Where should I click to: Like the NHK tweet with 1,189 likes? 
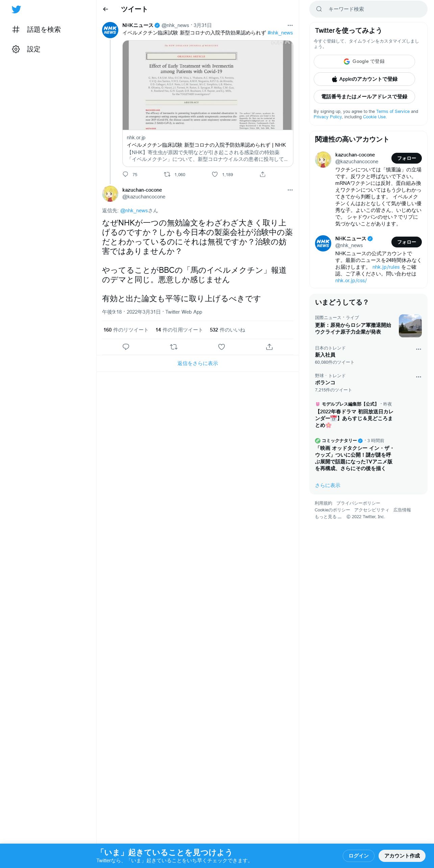215,174
